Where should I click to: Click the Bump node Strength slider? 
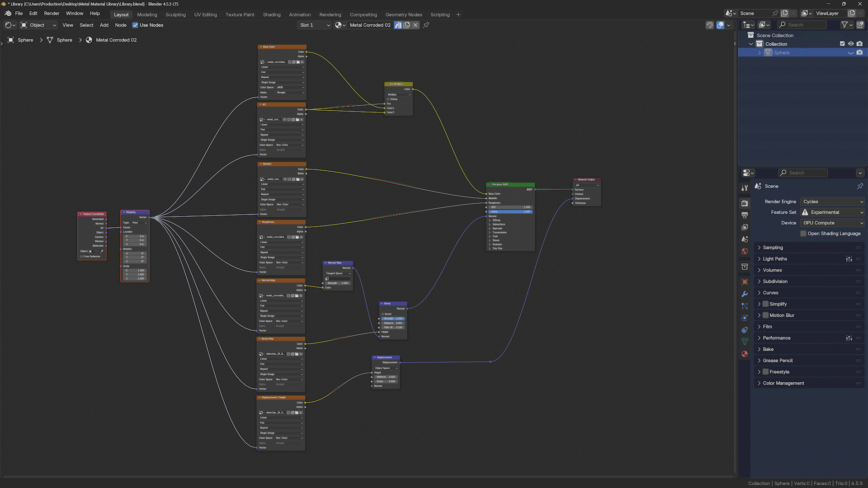tap(393, 319)
